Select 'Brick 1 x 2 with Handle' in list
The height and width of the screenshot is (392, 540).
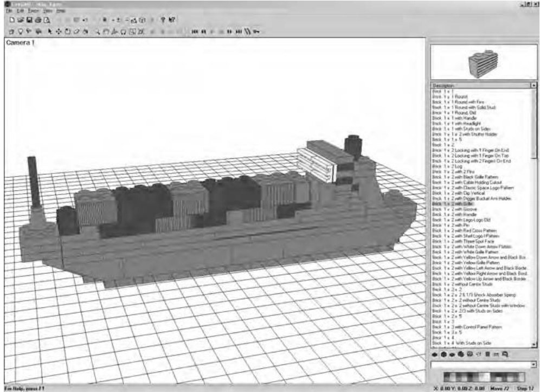pyautogui.click(x=452, y=215)
